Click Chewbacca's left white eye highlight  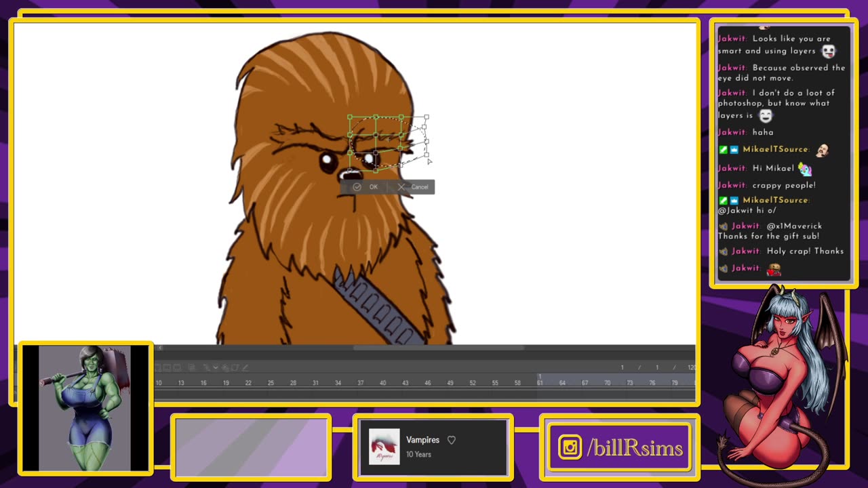point(327,161)
